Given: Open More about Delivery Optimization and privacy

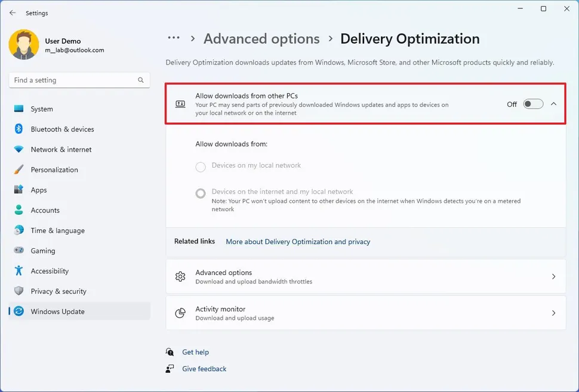Looking at the screenshot, I should coord(298,242).
